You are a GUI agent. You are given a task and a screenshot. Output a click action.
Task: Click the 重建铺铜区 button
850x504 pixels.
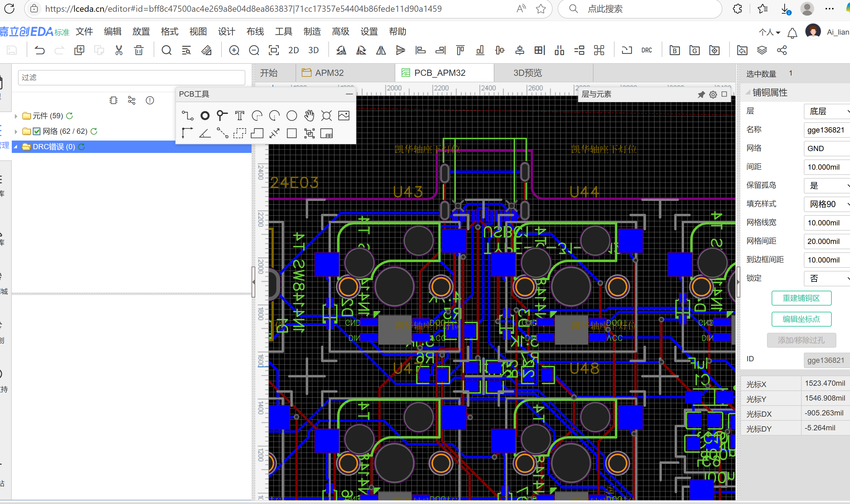pos(801,298)
